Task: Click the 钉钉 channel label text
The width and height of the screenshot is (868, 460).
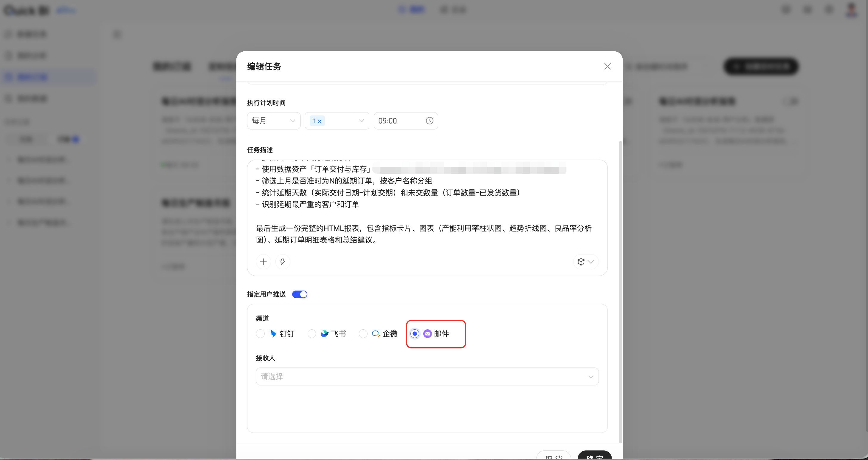Action: (x=287, y=334)
